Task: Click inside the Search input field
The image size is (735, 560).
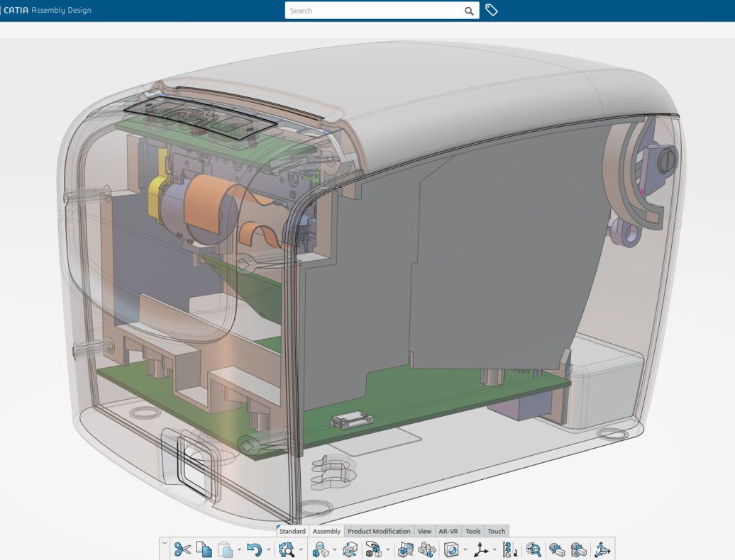Action: (372, 11)
